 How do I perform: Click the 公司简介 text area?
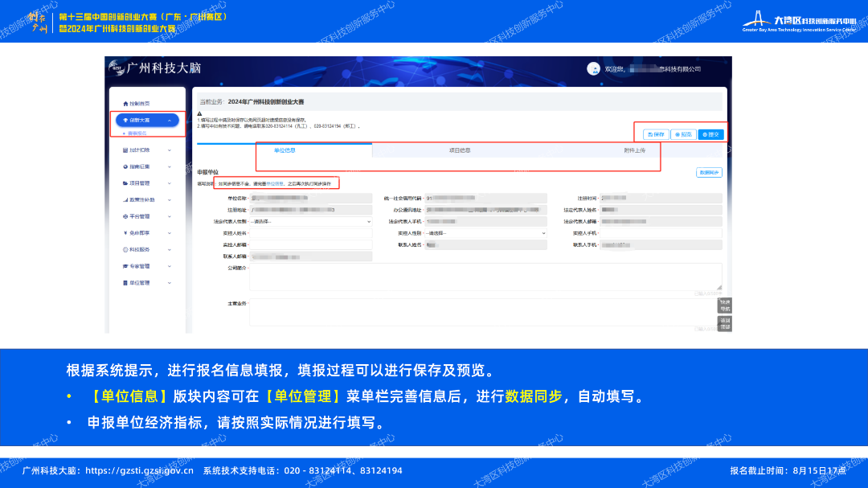click(x=485, y=277)
